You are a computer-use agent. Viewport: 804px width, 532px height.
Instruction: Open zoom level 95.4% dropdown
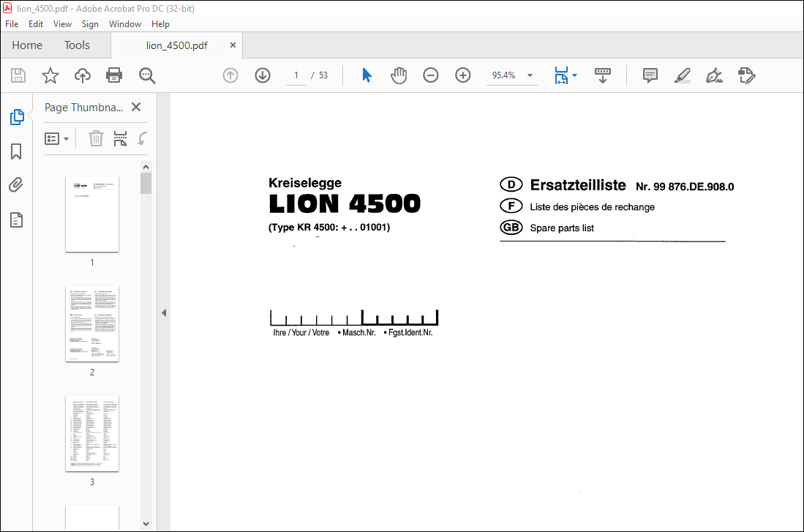pyautogui.click(x=530, y=75)
